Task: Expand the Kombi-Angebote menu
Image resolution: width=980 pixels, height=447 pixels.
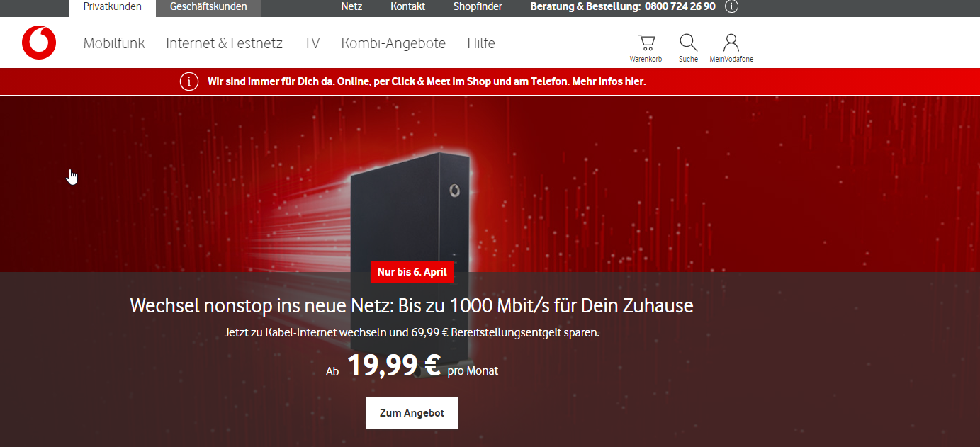Action: pos(393,43)
